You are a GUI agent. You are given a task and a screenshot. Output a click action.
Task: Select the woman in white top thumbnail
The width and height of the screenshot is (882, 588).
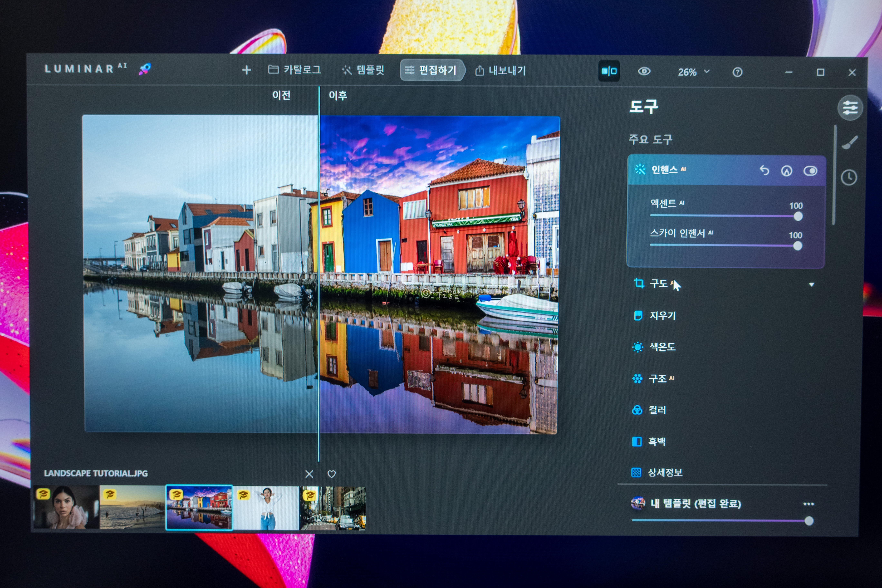click(266, 508)
